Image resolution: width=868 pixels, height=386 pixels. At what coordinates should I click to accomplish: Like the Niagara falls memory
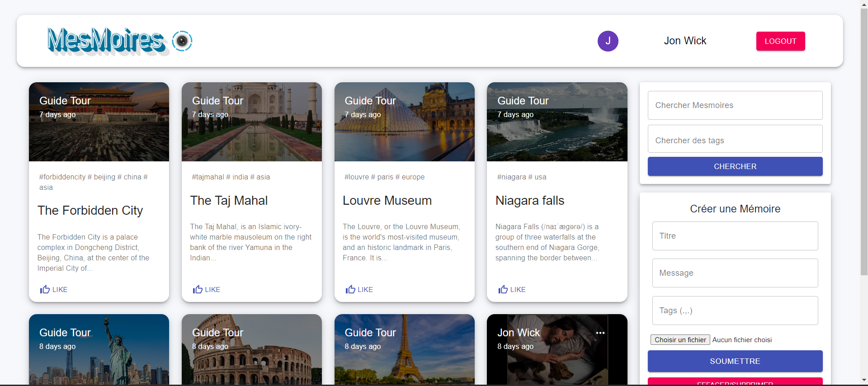click(x=512, y=289)
